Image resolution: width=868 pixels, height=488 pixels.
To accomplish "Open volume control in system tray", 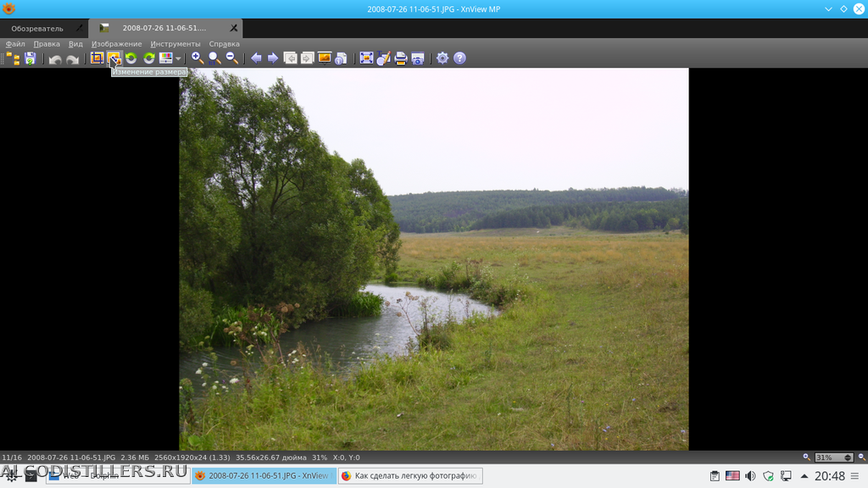I will tap(750, 476).
